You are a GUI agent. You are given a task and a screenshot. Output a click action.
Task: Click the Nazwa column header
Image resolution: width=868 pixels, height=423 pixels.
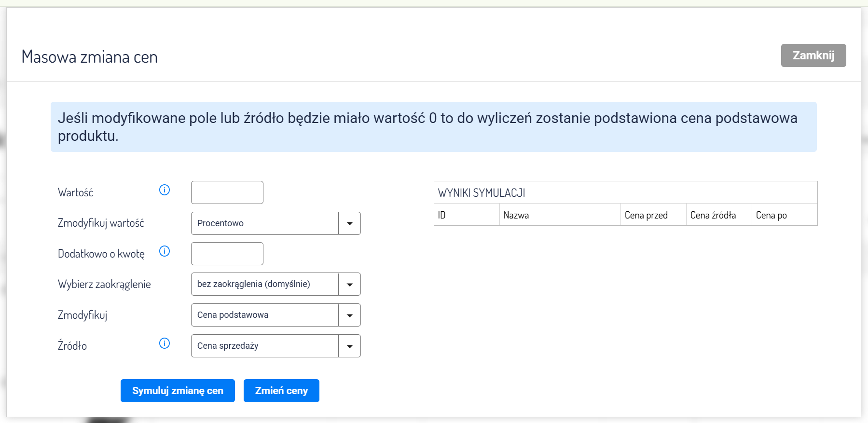pyautogui.click(x=516, y=215)
